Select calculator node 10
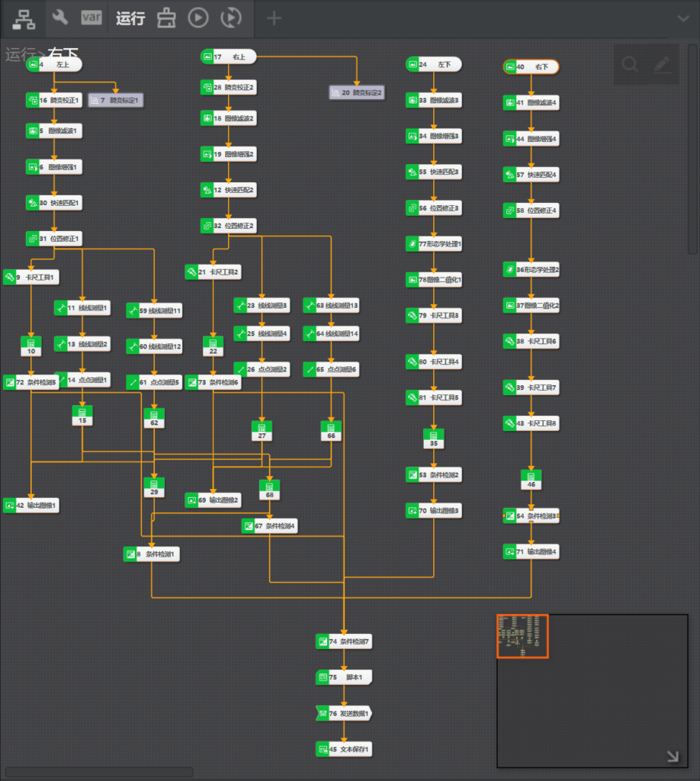This screenshot has height=781, width=700. (31, 346)
